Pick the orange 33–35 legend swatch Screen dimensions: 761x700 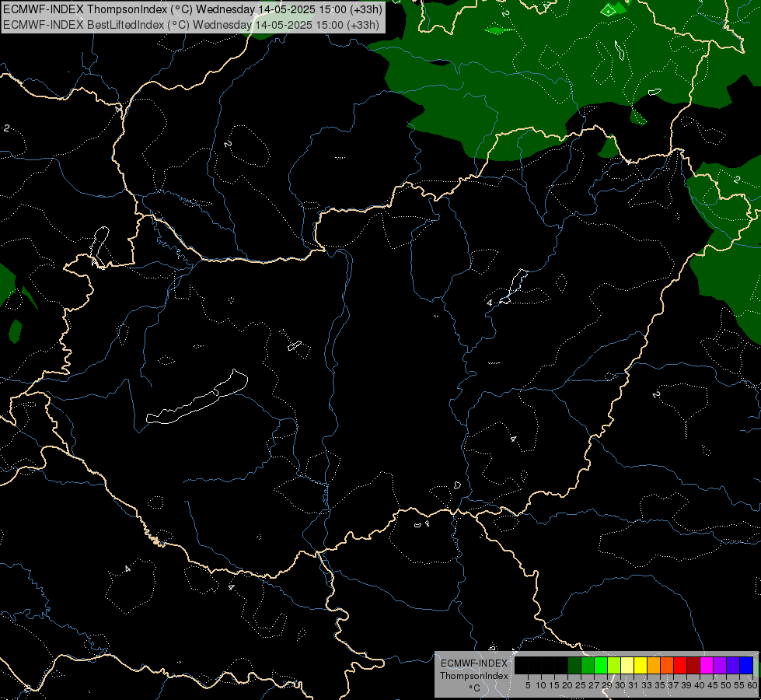coord(654,665)
